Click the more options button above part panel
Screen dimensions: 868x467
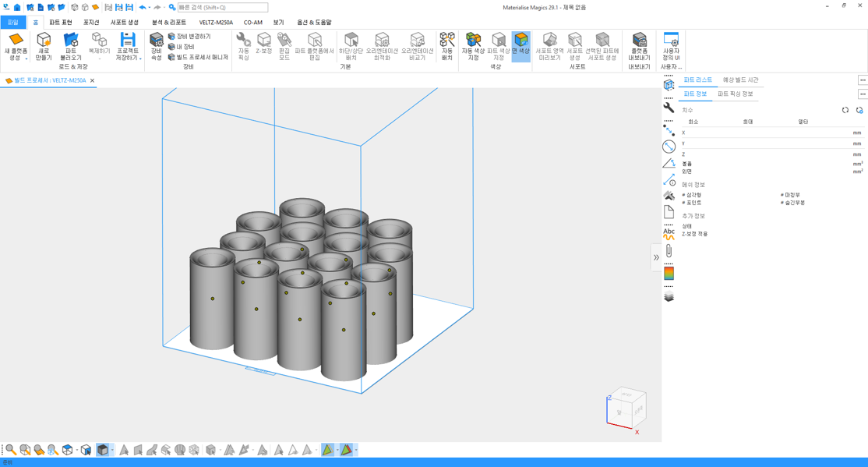pos(863,80)
